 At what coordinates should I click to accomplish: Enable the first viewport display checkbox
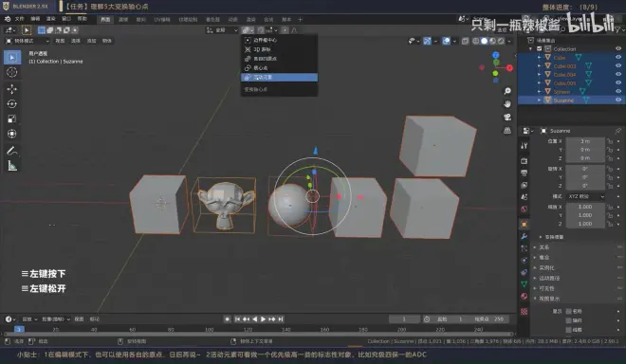(568, 311)
